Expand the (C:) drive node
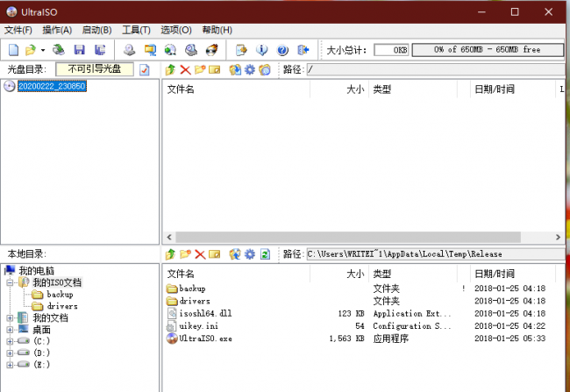The width and height of the screenshot is (570, 392). (x=10, y=341)
